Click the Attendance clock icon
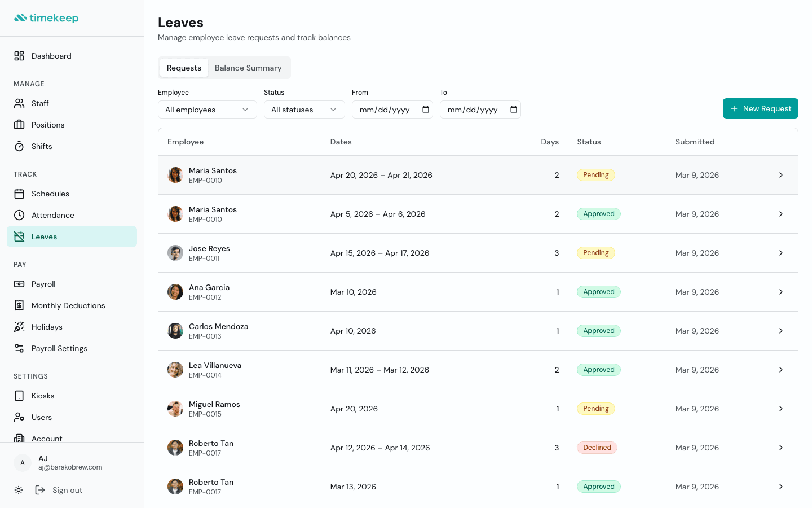Screen dimensions: 812x508 pos(18,215)
